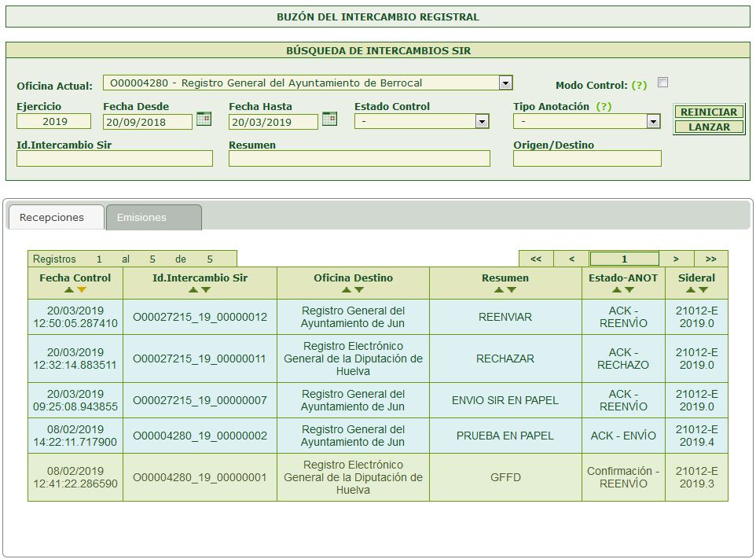
Task: Focus the page number field
Action: 624,259
